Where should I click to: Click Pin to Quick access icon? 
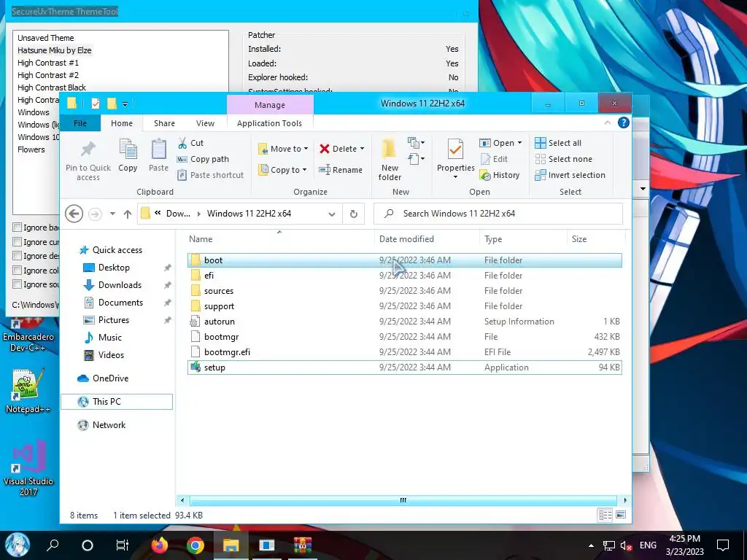click(88, 149)
